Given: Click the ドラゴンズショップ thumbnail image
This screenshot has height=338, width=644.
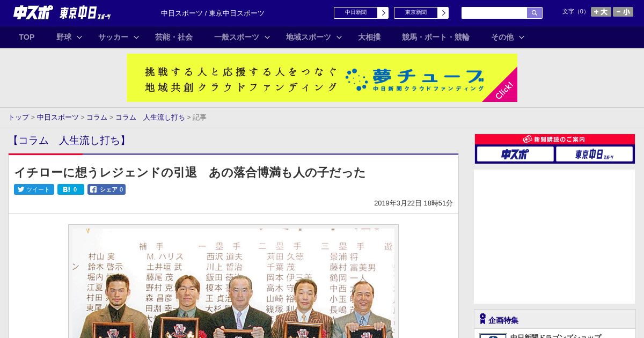Looking at the screenshot, I should (493, 336).
